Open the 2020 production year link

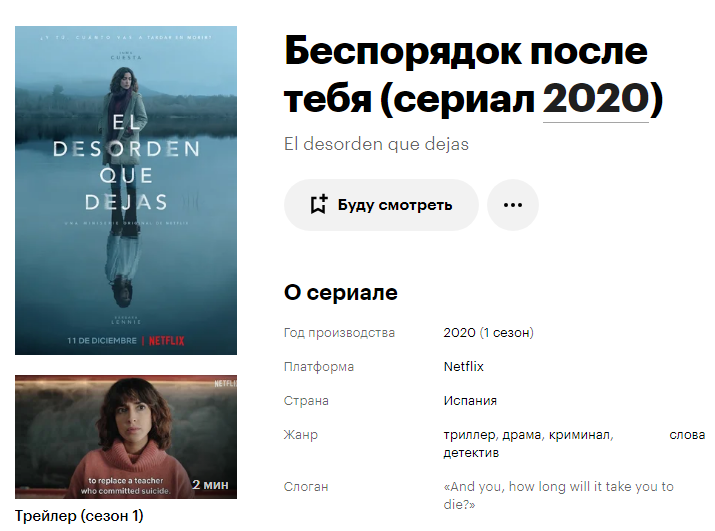pos(459,333)
